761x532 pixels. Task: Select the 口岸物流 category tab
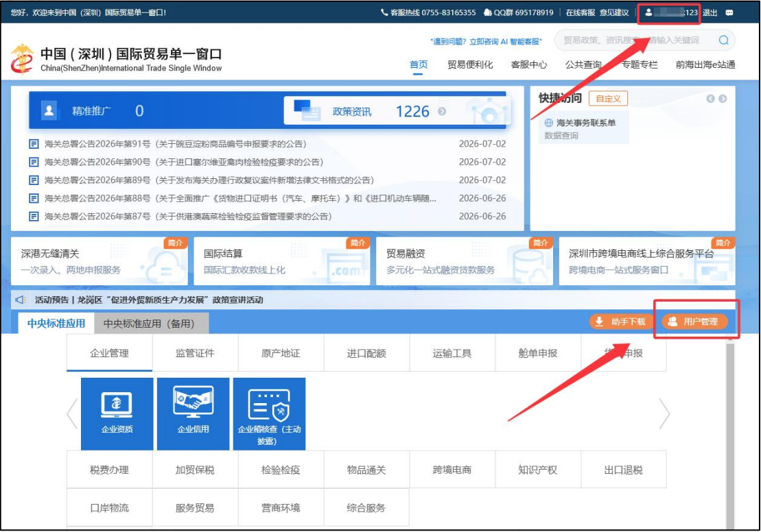point(109,508)
